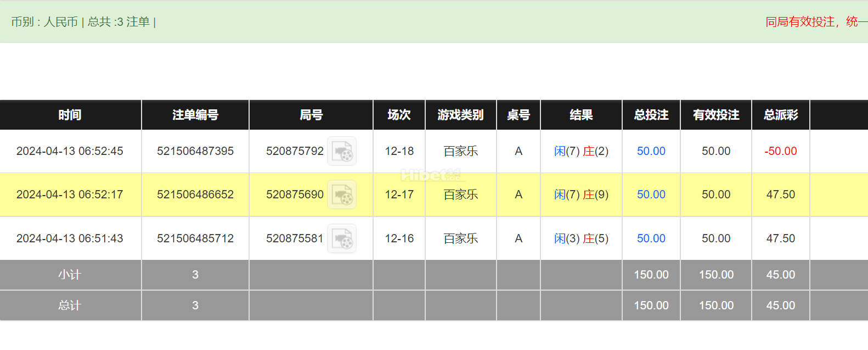Click subtotal payout 45.00 in 小计 row
This screenshot has width=868, height=350.
[x=781, y=275]
